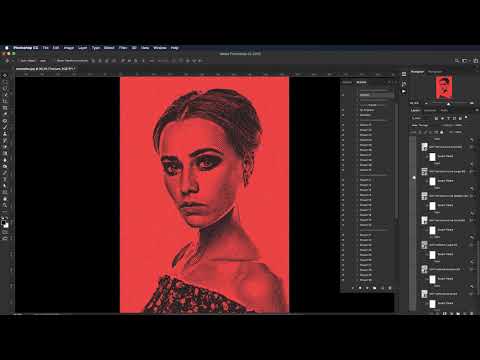This screenshot has height=360, width=480.
Task: Click the Navigator preview thumbnail
Action: pos(444,87)
